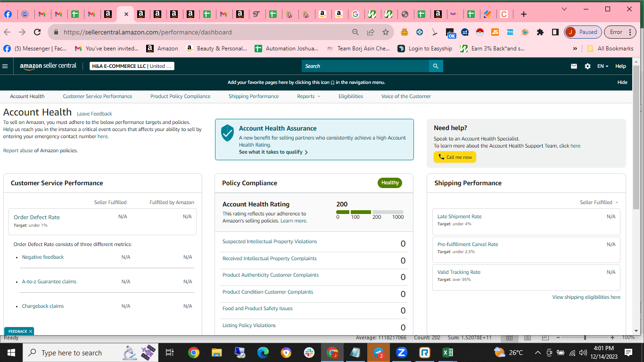Open the Windows notification center icon
Viewport: 644px width, 362px height.
click(x=628, y=353)
